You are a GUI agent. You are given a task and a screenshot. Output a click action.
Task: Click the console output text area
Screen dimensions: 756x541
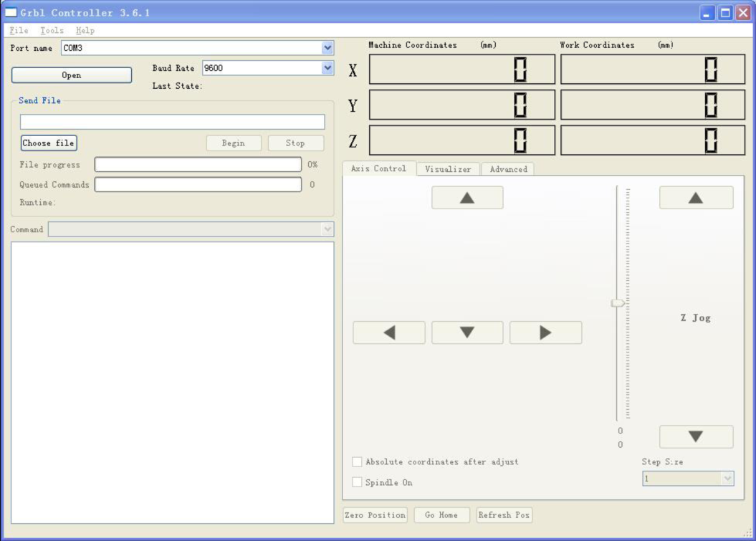[173, 383]
